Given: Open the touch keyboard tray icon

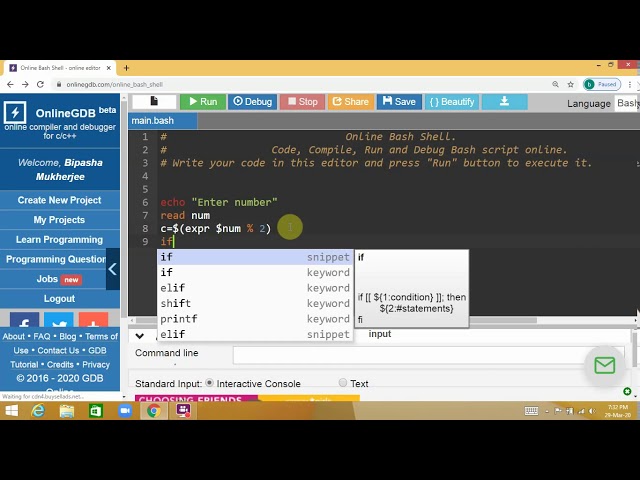Looking at the screenshot, I should (x=531, y=411).
